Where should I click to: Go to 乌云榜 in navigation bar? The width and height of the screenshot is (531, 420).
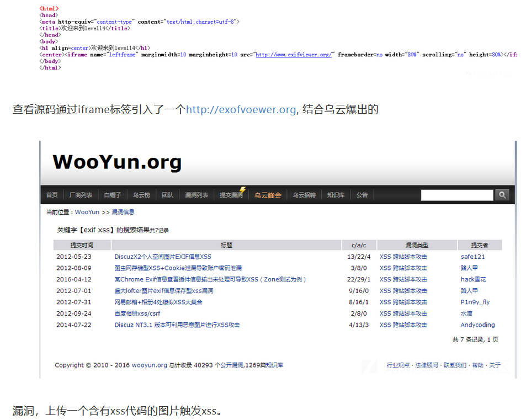tap(141, 195)
